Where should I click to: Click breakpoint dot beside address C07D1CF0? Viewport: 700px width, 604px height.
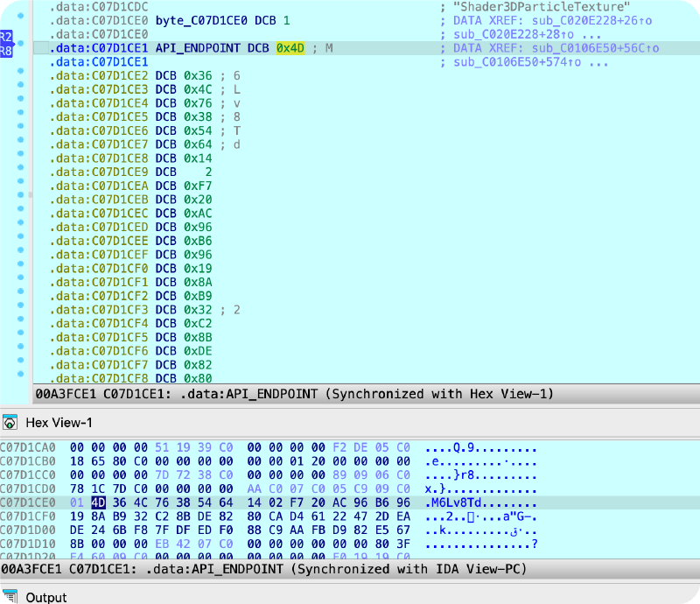(21, 268)
